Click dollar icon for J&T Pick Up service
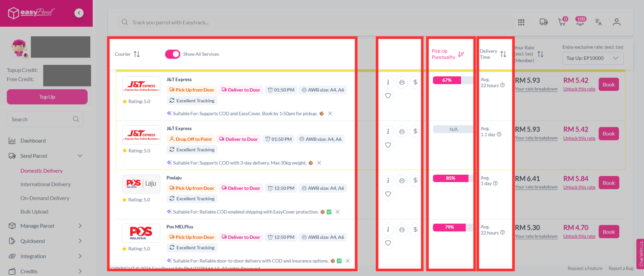 point(415,82)
